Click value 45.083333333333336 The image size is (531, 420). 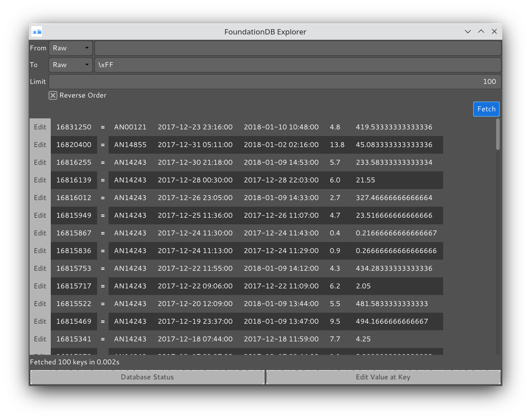click(394, 145)
